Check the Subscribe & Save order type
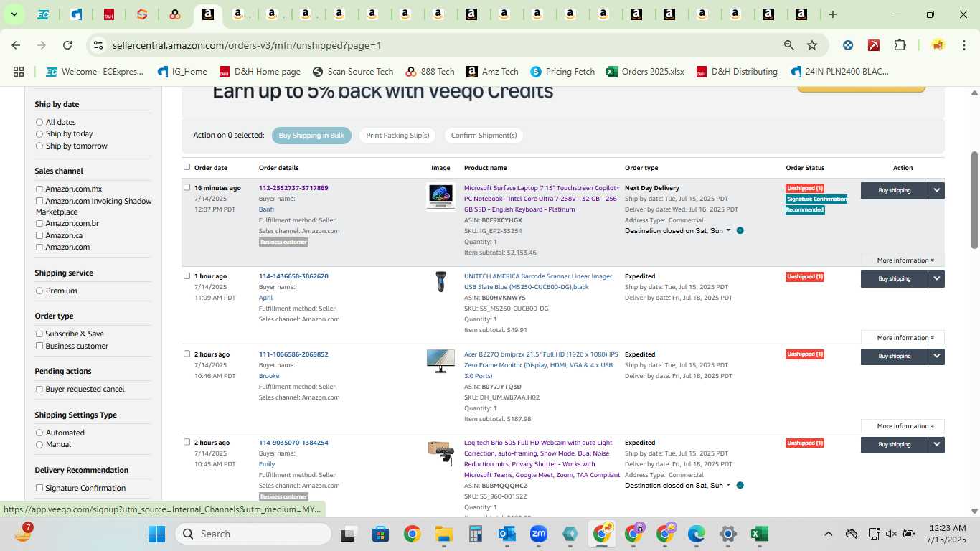 click(x=39, y=334)
